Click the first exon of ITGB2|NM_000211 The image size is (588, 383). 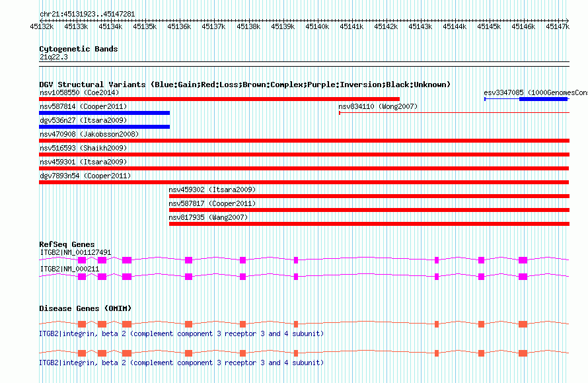[x=82, y=277]
